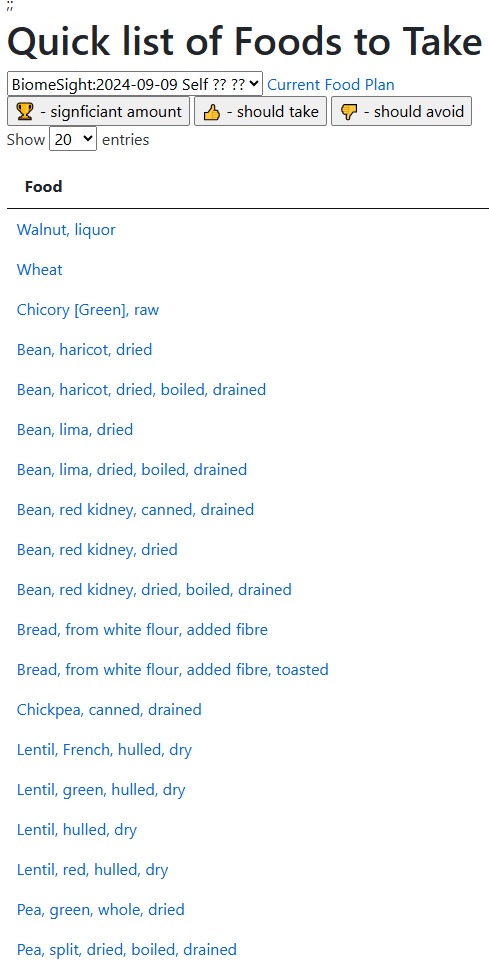Expand the Show entries count dropdown
This screenshot has width=489, height=966.
73,139
